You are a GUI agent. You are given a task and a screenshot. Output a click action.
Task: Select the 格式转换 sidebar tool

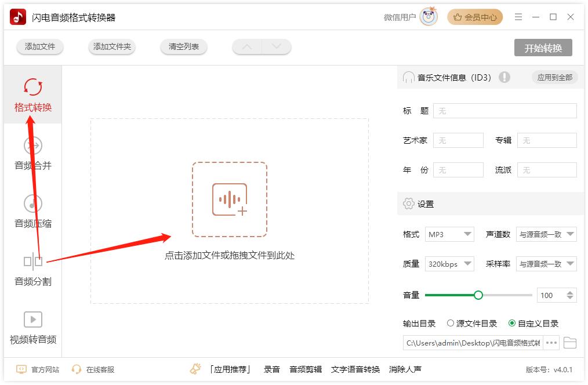coord(33,96)
